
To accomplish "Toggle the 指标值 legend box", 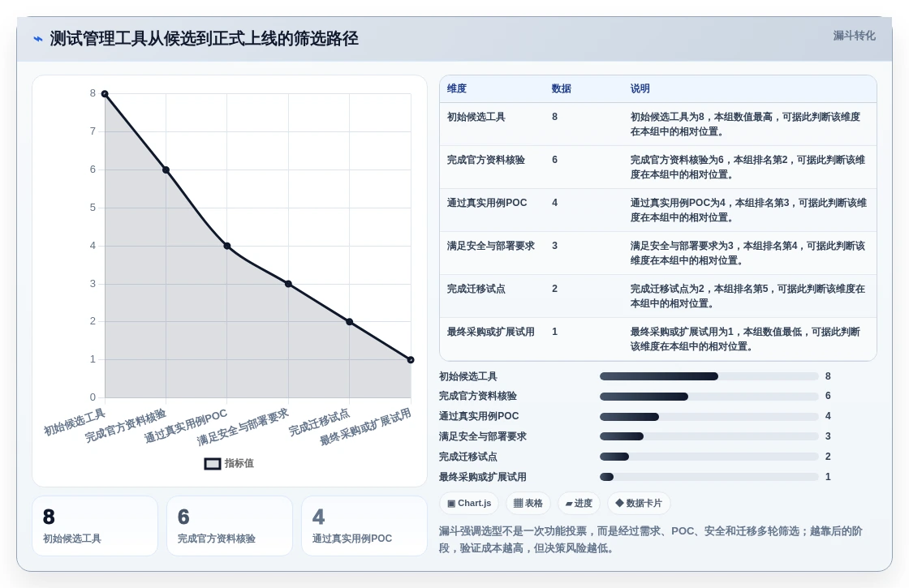I will tap(212, 463).
